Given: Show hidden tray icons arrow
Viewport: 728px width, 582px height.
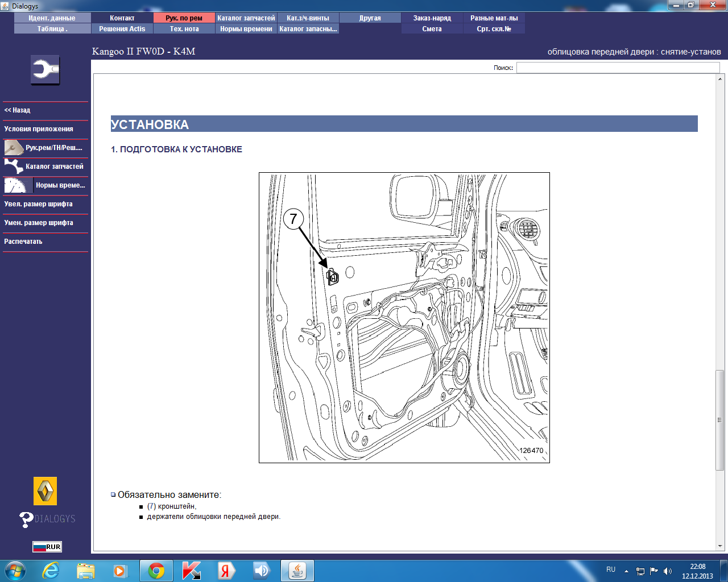Looking at the screenshot, I should (x=626, y=571).
